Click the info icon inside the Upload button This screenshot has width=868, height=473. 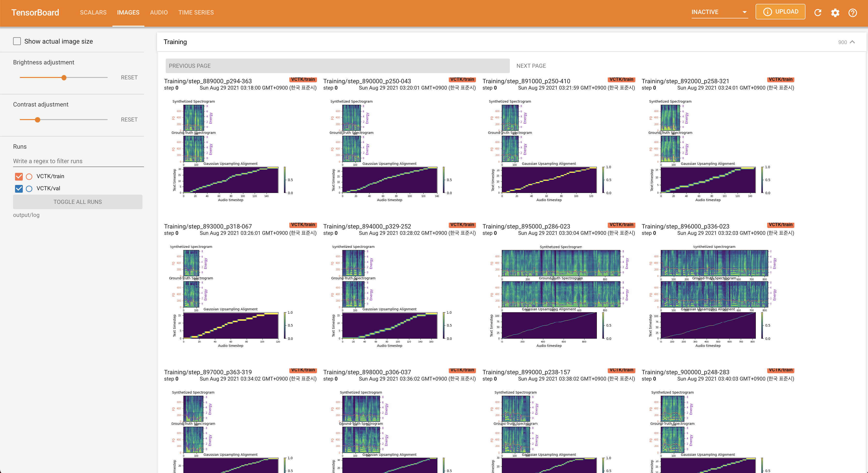click(767, 12)
